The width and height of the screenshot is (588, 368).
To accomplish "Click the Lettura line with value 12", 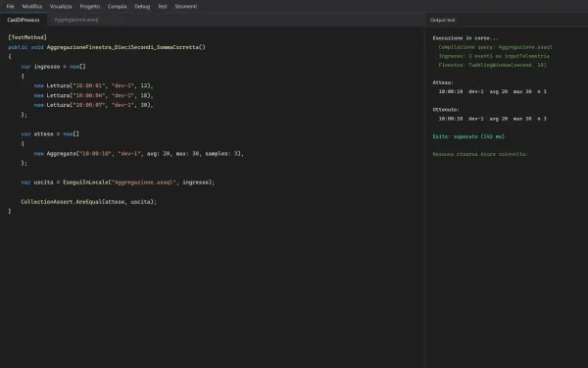I will (93, 85).
